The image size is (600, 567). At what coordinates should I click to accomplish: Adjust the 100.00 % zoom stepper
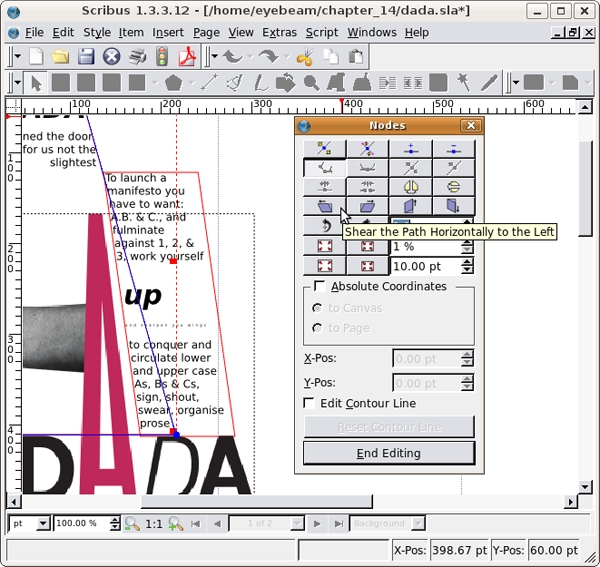point(115,523)
